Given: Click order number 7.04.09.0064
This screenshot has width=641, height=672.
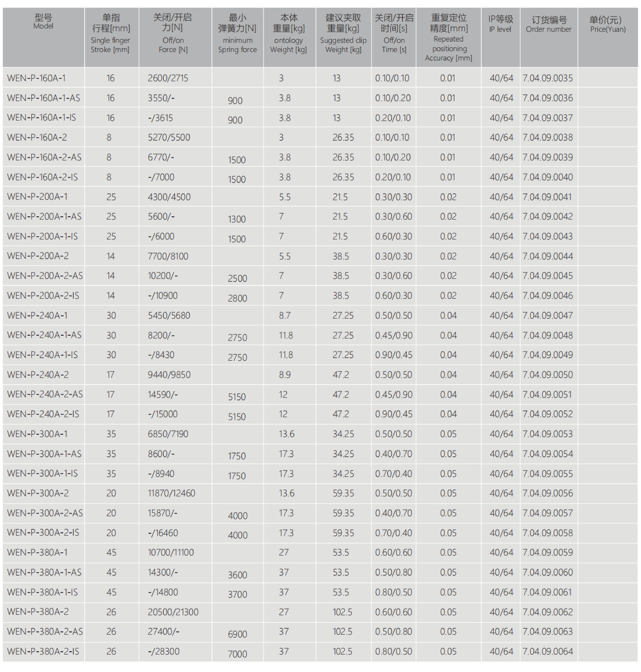Looking at the screenshot, I should coord(547,651).
